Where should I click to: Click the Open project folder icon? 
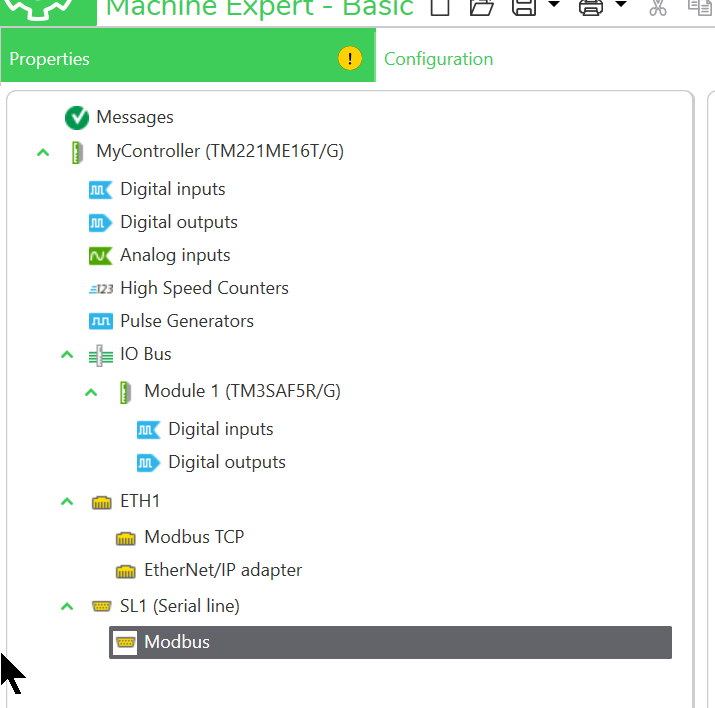coord(482,7)
